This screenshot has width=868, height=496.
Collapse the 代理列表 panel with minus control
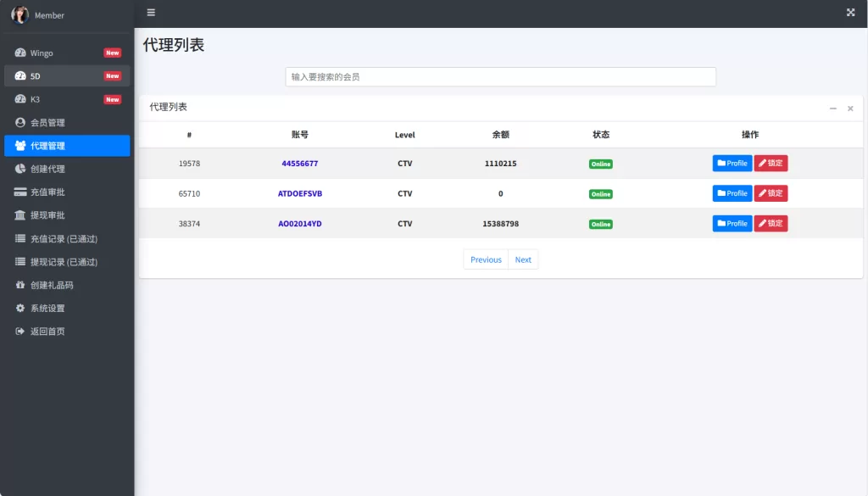pos(832,109)
